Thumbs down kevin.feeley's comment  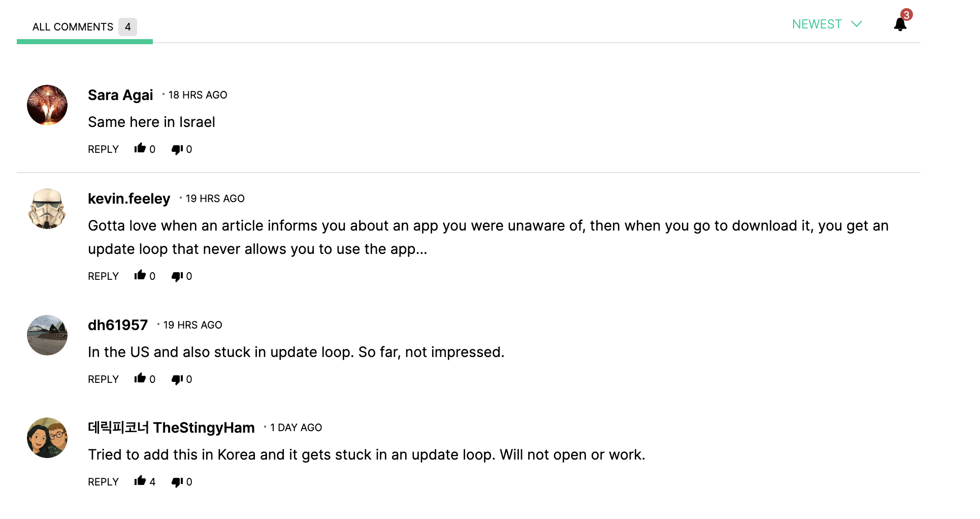pos(177,276)
